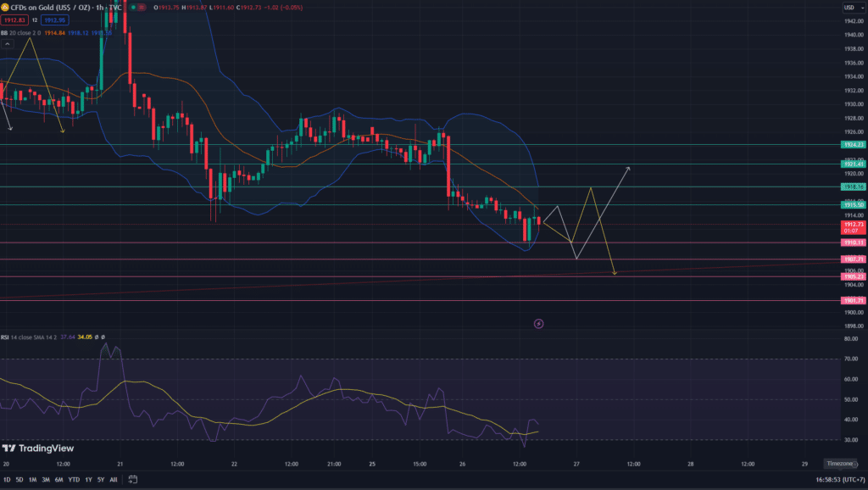Open the 16:58:53 (UTC+7) timezone menu

click(x=840, y=480)
